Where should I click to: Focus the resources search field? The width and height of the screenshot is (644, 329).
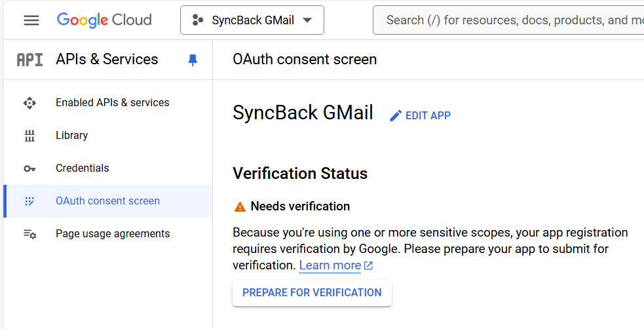[508, 20]
